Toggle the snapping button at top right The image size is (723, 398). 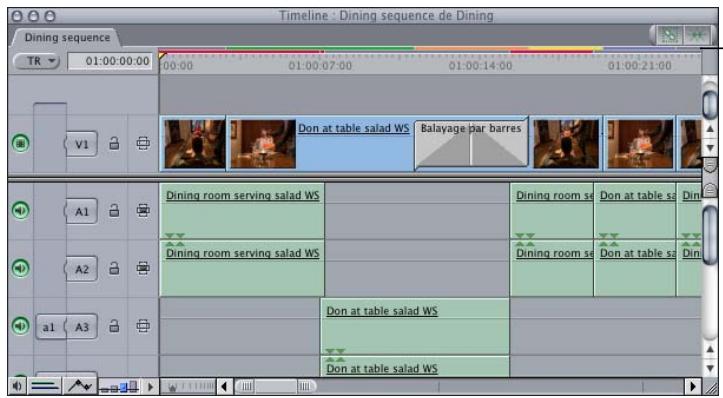[698, 35]
